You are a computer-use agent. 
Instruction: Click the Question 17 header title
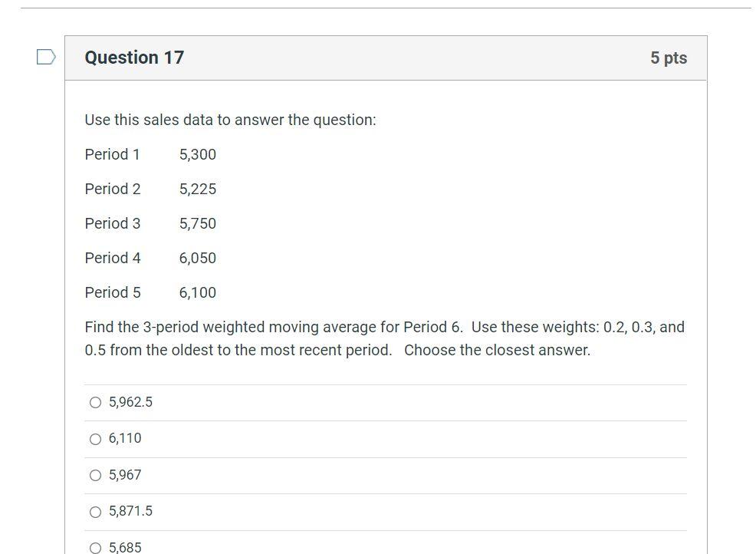click(x=134, y=58)
